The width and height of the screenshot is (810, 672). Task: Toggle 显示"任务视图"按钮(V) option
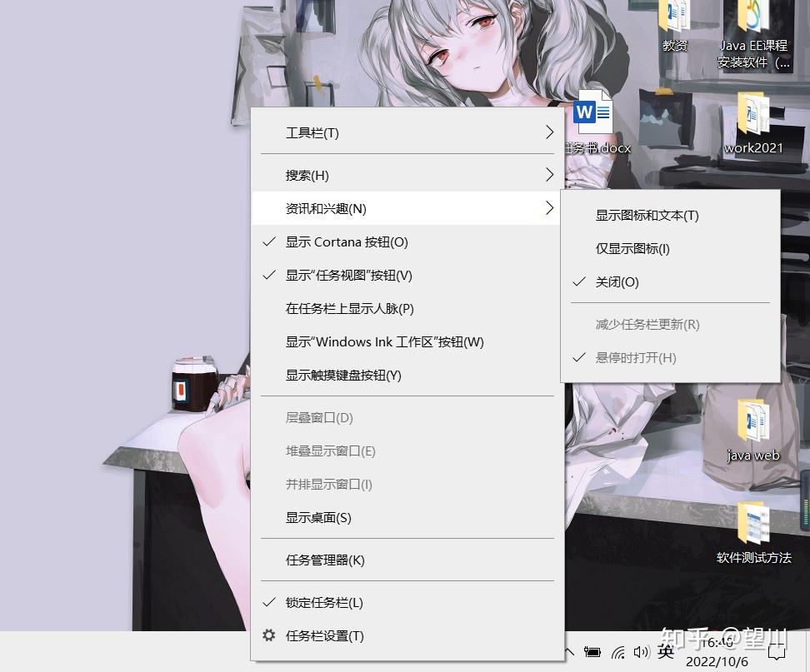(x=407, y=275)
